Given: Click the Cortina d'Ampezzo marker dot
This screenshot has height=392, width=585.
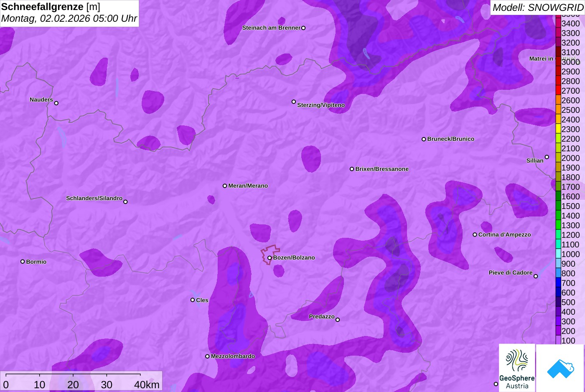Looking at the screenshot, I should click(x=475, y=234).
